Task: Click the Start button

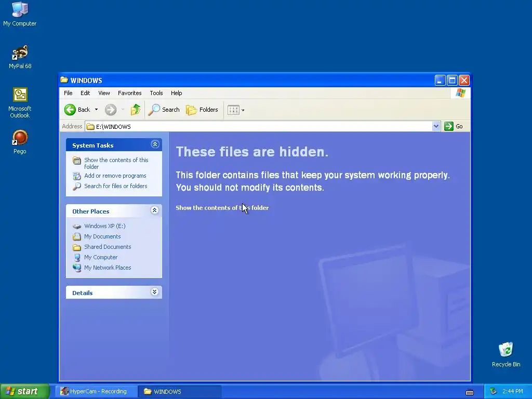Action: [x=24, y=391]
